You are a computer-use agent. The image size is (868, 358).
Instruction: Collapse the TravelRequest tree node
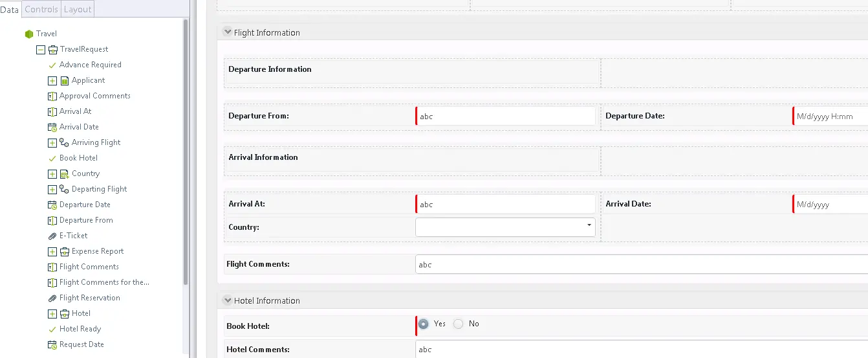click(41, 49)
